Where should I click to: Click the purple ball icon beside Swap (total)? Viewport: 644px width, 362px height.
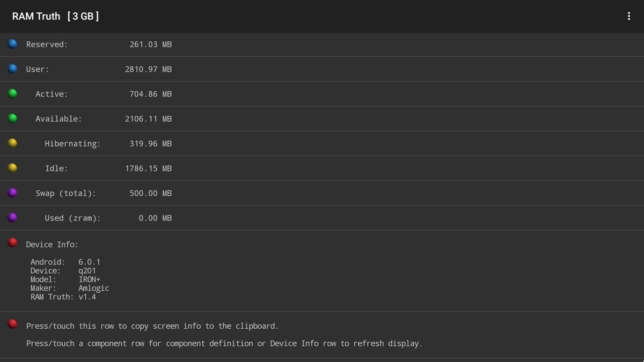(12, 193)
